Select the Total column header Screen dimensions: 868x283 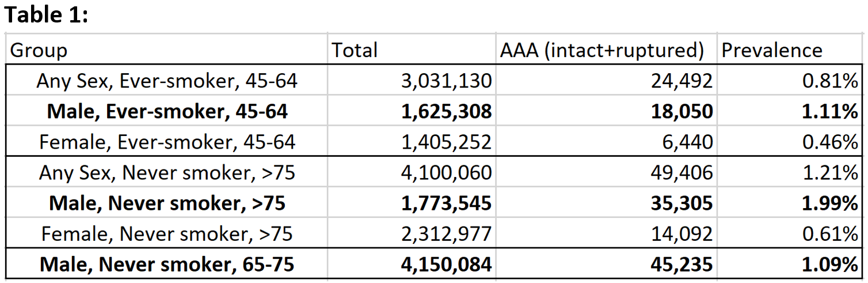(412, 50)
